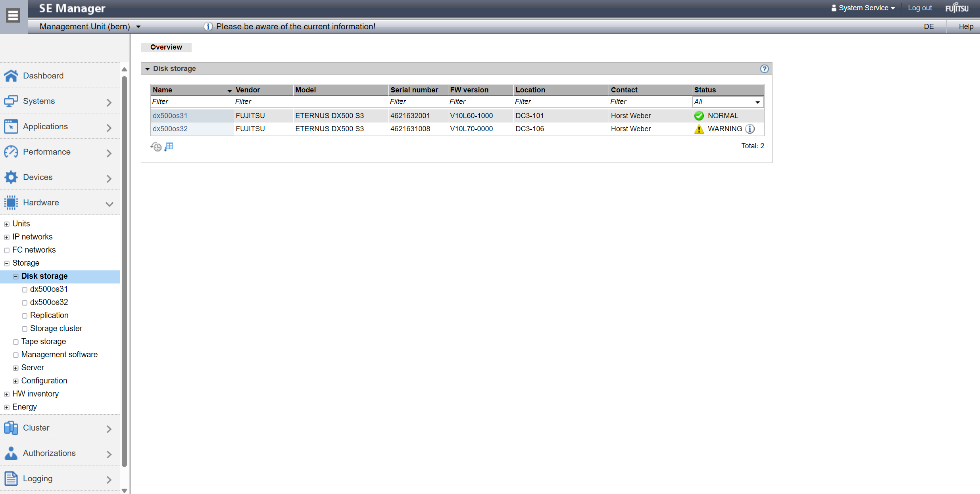Click the Contact filter field

(x=650, y=101)
